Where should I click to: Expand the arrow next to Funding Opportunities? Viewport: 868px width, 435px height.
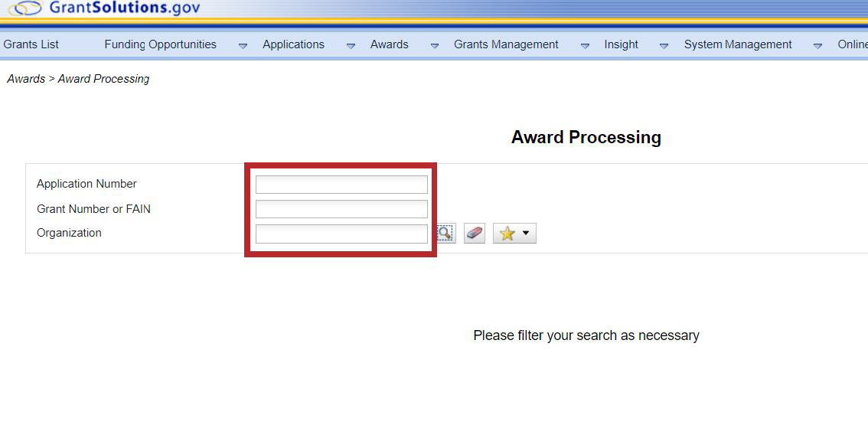point(243,45)
